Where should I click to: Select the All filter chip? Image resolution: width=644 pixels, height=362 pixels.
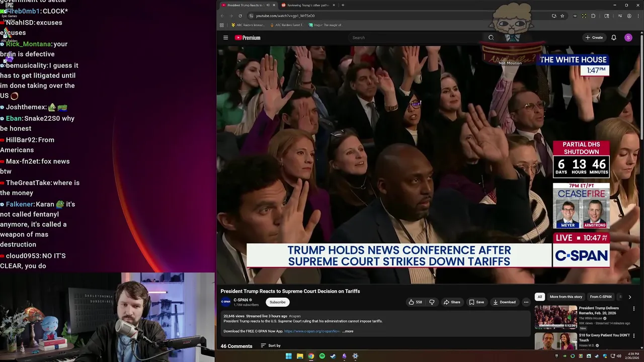pyautogui.click(x=539, y=297)
